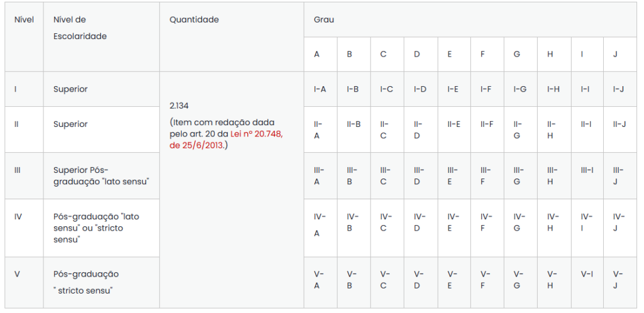Select the column header letter G

(516, 55)
